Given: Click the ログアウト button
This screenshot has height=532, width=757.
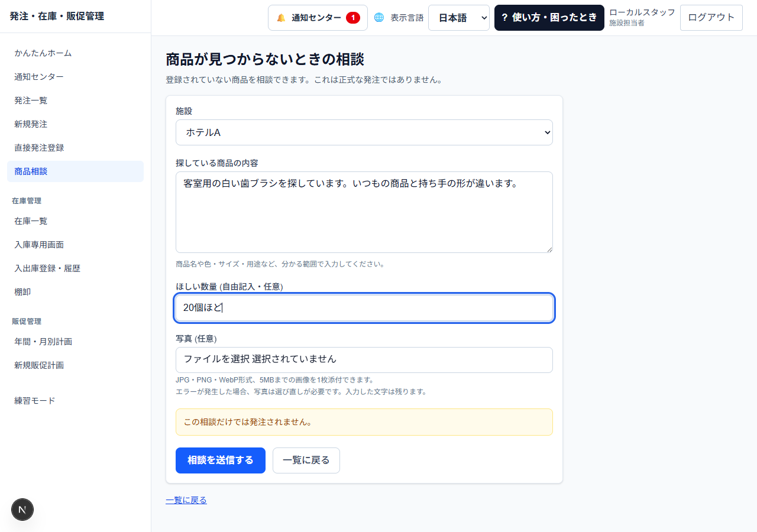Looking at the screenshot, I should [711, 18].
